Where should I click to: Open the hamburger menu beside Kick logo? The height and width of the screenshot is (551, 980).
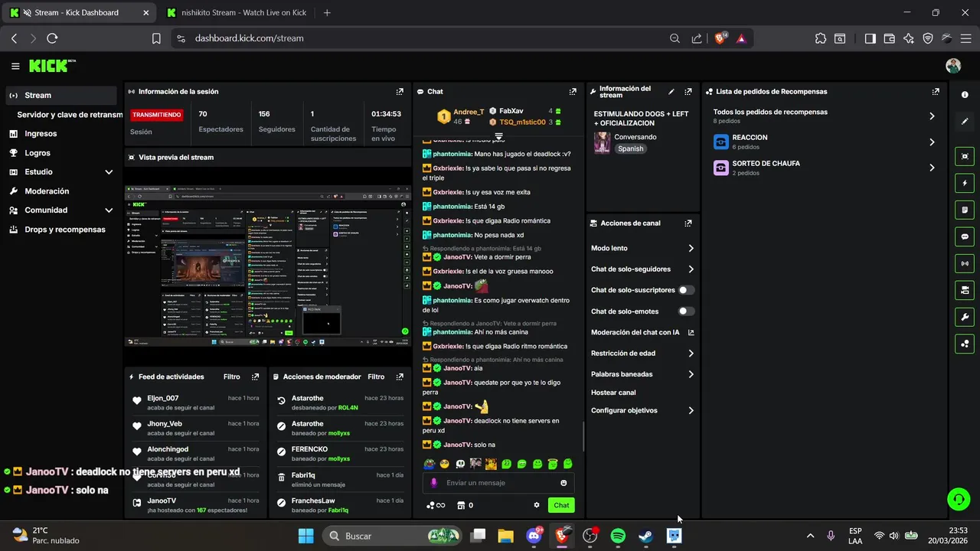tap(15, 66)
